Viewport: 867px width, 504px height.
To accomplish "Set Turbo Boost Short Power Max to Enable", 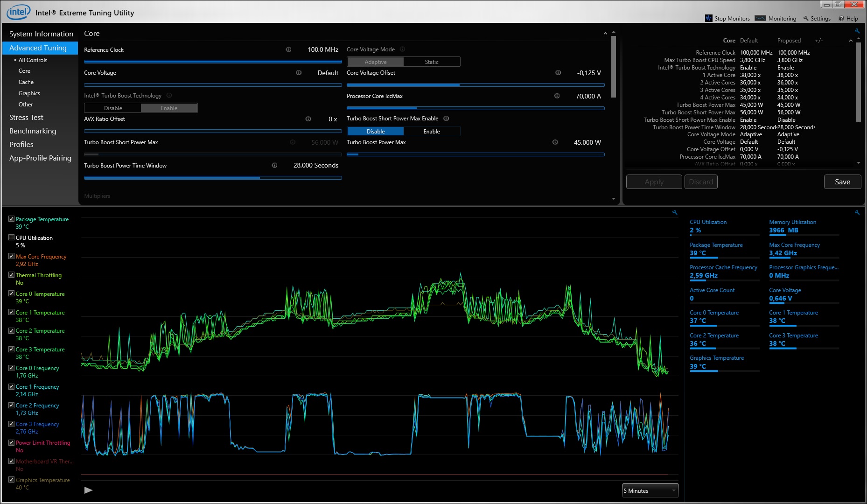I will pos(432,132).
